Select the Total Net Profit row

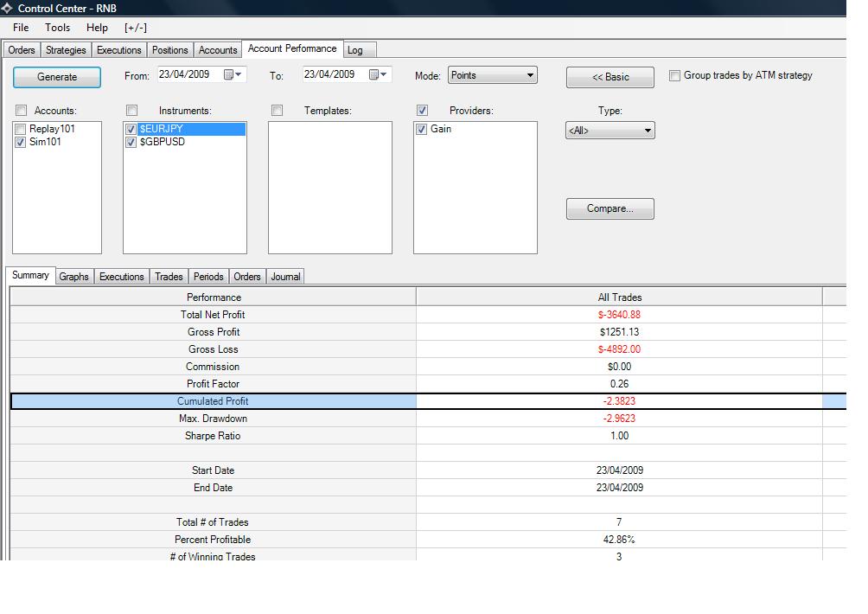pos(428,315)
